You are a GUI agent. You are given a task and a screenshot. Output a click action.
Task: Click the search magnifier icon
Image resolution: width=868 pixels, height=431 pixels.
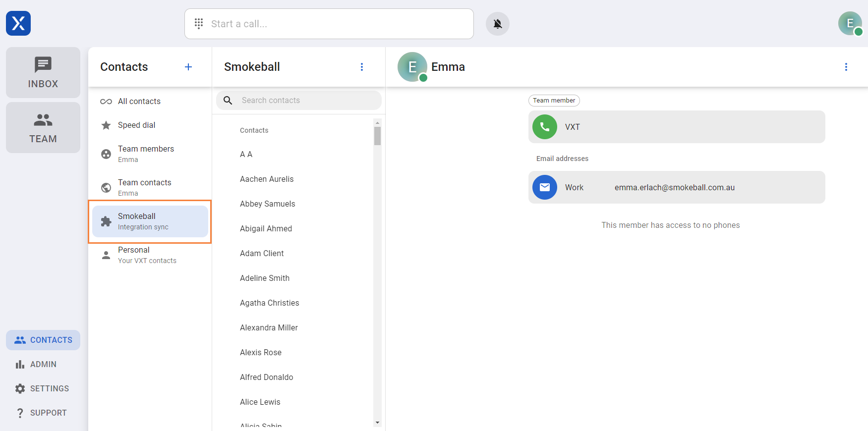coord(228,101)
